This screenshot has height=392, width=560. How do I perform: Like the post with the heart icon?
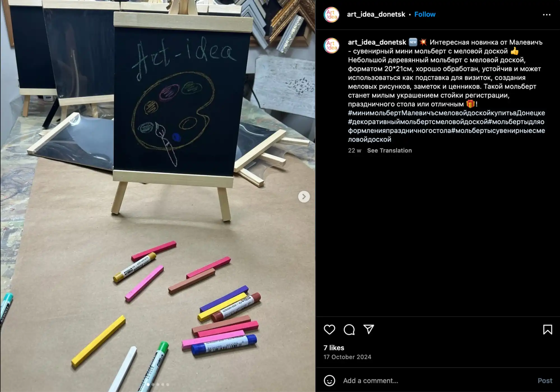pyautogui.click(x=329, y=330)
